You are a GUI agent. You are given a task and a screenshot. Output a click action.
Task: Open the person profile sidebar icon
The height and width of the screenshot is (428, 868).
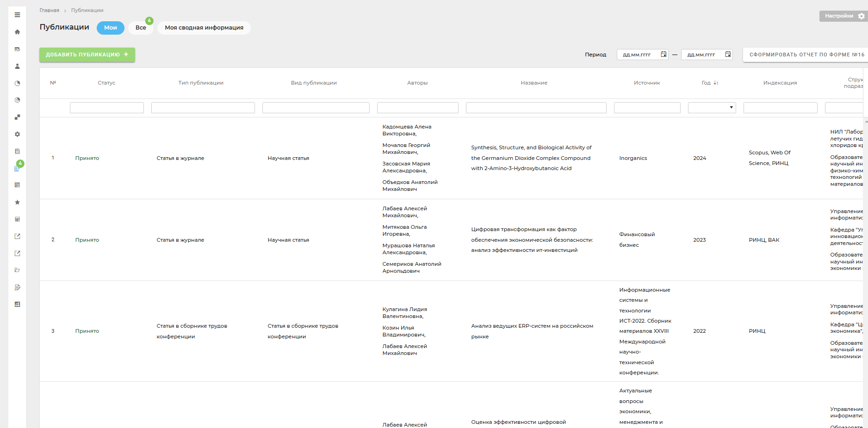coord(17,66)
